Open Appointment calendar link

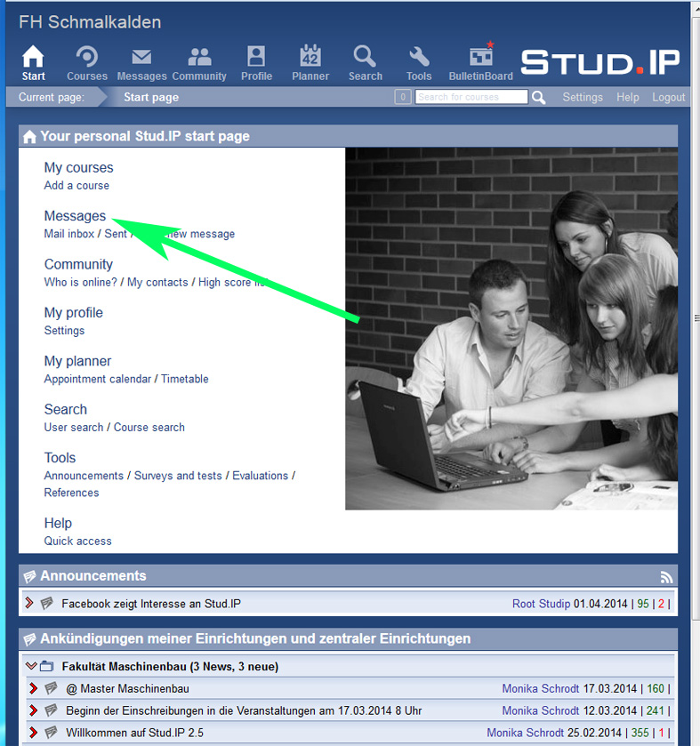click(98, 379)
